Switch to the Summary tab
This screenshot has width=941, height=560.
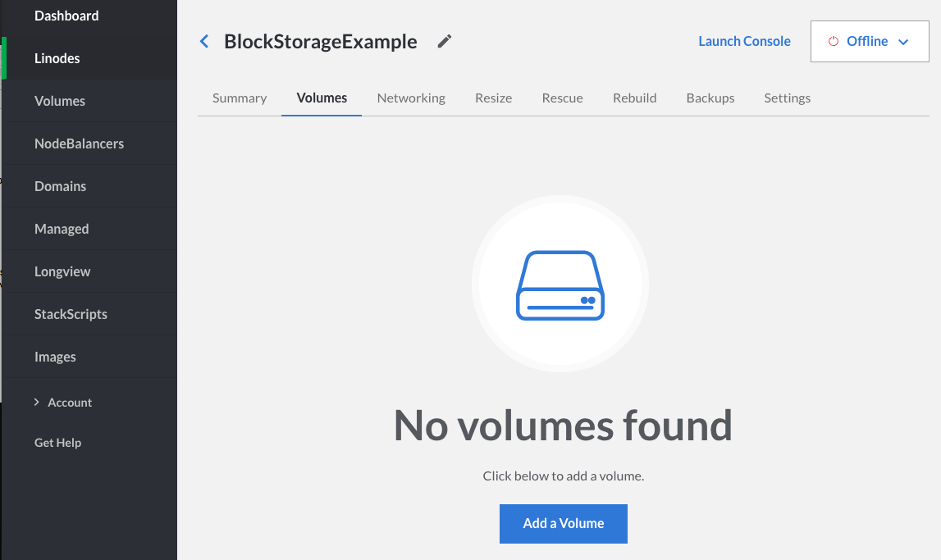[240, 98]
